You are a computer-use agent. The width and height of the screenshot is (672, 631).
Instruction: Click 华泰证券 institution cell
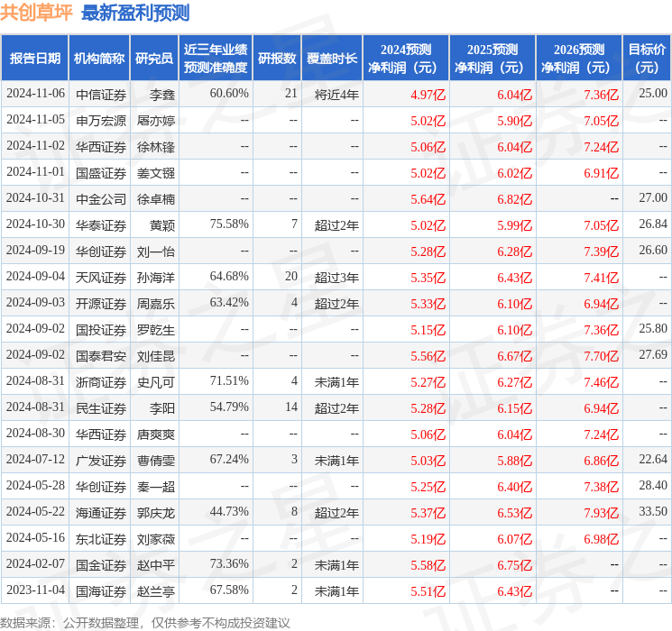101,224
